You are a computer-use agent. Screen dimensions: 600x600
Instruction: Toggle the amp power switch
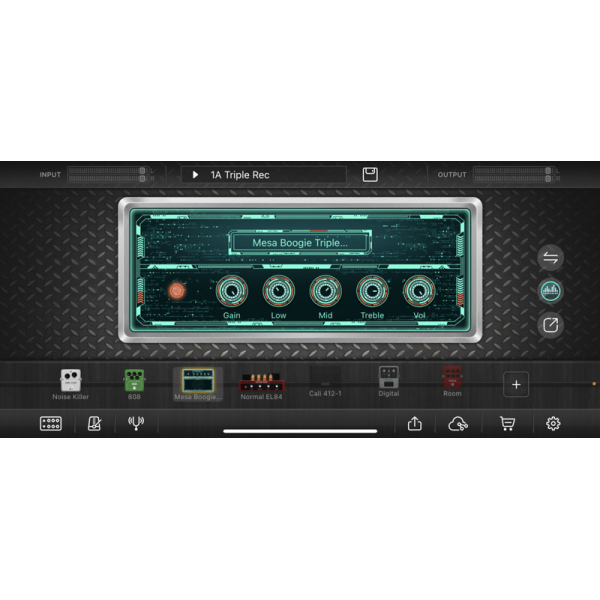(177, 291)
